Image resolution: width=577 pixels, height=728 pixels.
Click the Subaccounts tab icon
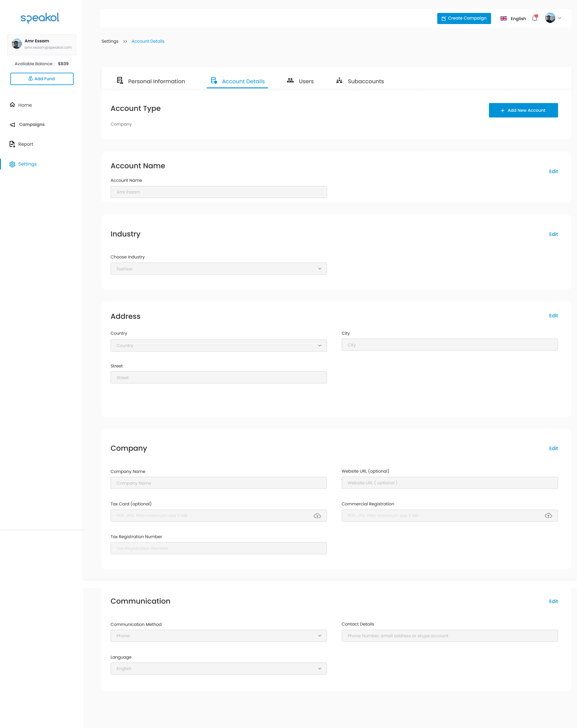click(x=340, y=80)
